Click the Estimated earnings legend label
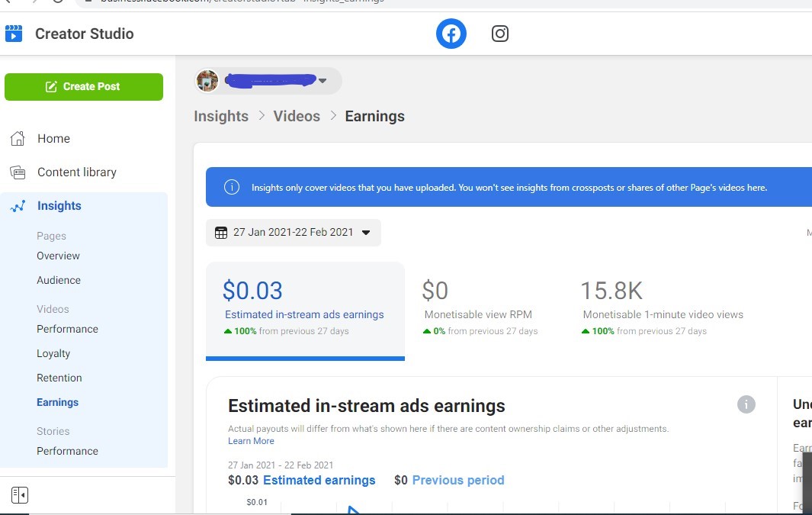The image size is (812, 515). coord(319,481)
